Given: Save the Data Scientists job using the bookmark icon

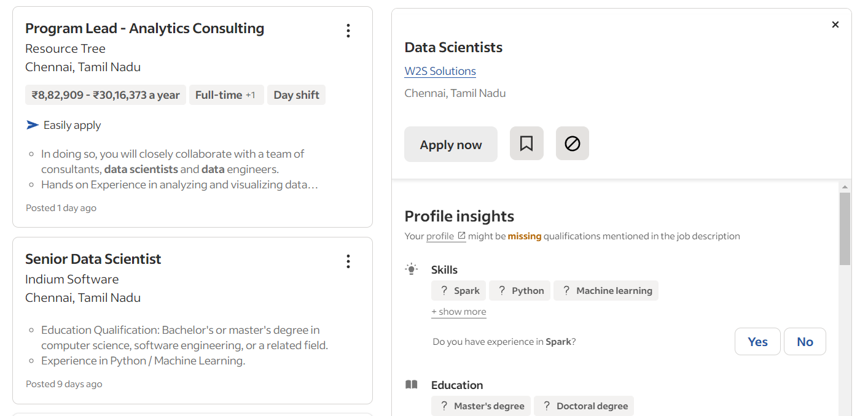Looking at the screenshot, I should pyautogui.click(x=526, y=143).
